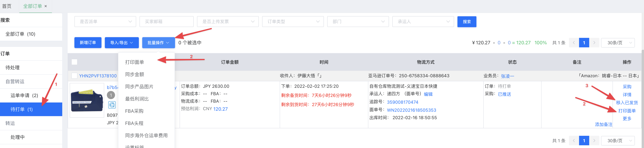The width and height of the screenshot is (644, 148).
Task: Go to previous page in top pagination
Action: tap(574, 43)
